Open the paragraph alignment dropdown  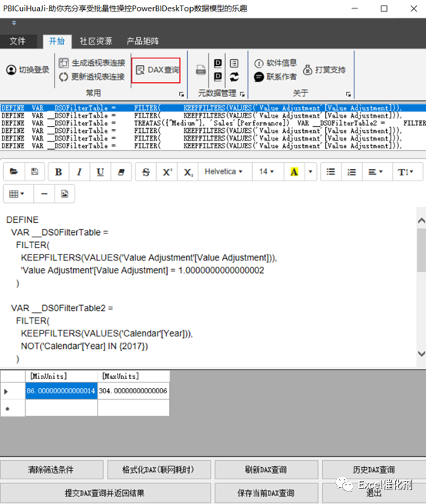375,172
